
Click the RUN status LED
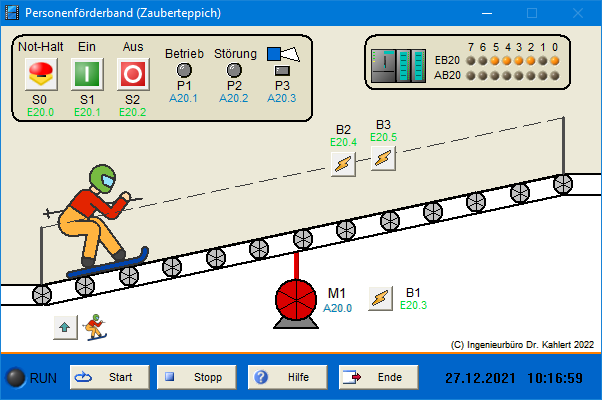pos(16,378)
